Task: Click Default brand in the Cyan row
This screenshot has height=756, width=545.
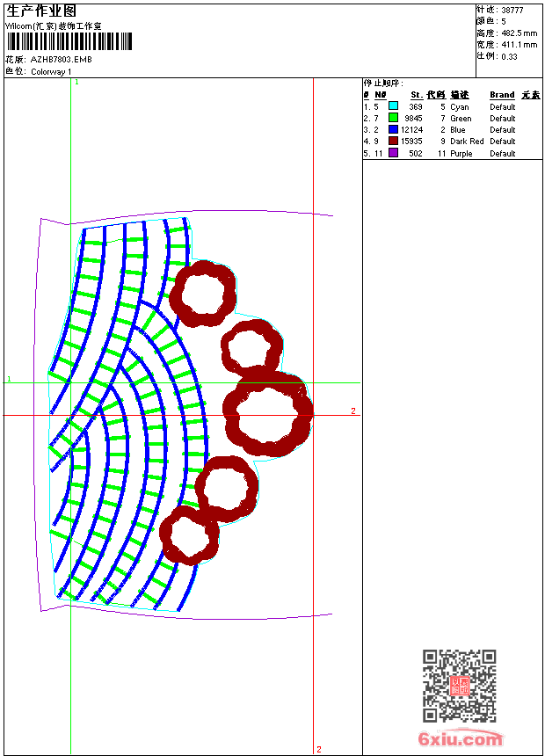Action: coord(503,107)
